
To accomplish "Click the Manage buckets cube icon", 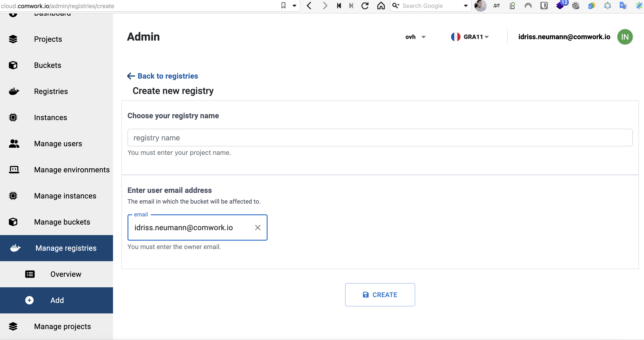I will (x=13, y=222).
